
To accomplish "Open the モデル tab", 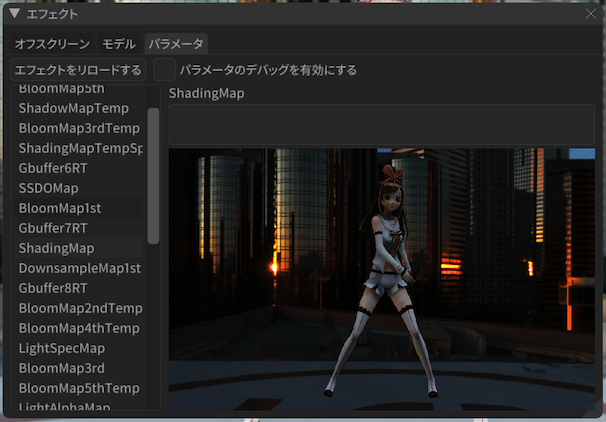I will tap(119, 44).
